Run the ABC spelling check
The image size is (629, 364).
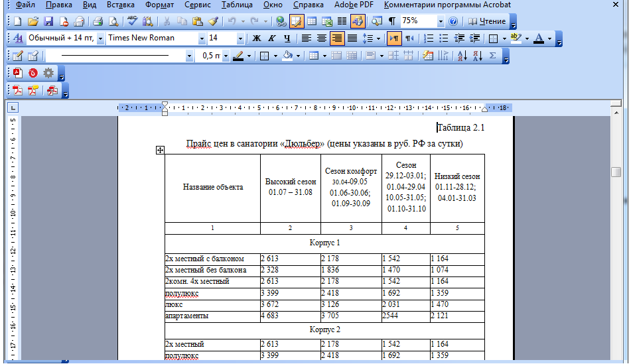point(132,21)
